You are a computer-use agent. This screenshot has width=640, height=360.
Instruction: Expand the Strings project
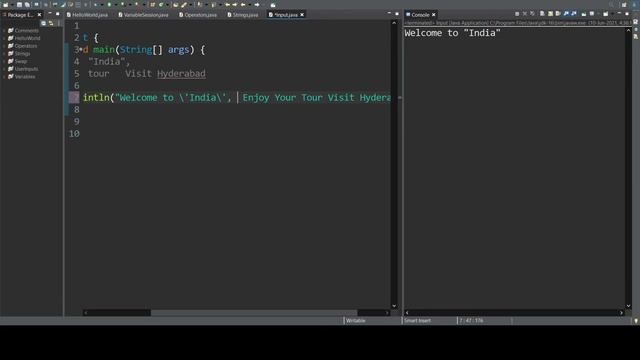pyautogui.click(x=4, y=53)
